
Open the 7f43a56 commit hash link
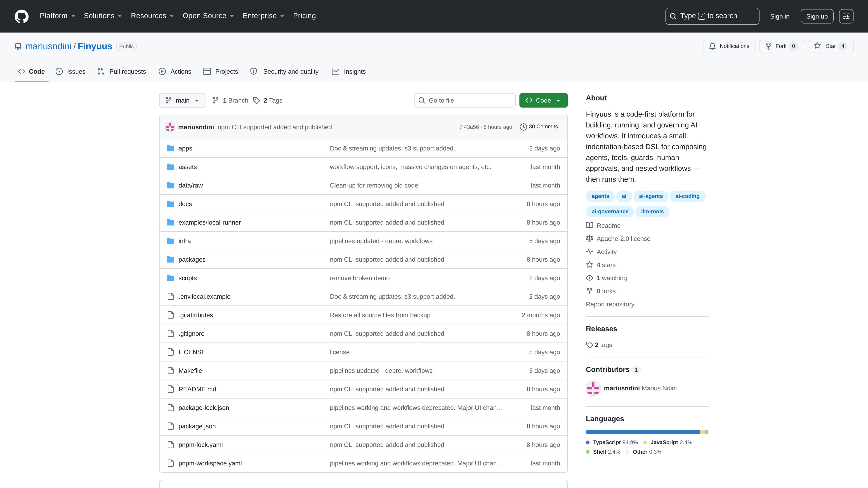[x=469, y=127]
